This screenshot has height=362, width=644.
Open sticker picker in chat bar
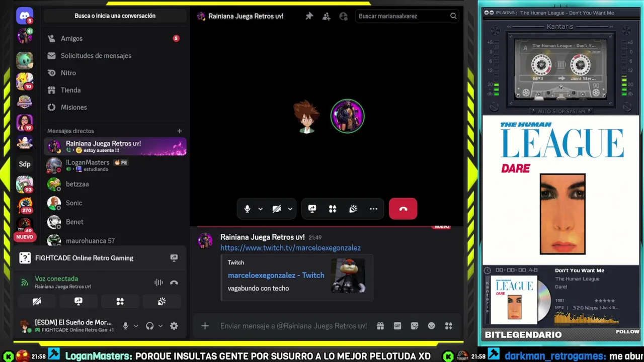tap(415, 326)
